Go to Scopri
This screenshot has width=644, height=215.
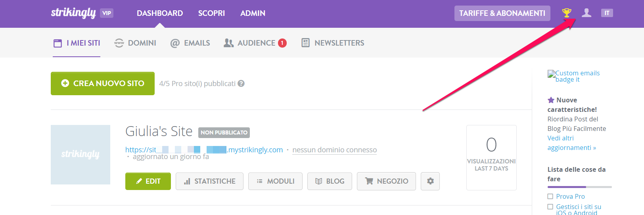click(x=211, y=13)
